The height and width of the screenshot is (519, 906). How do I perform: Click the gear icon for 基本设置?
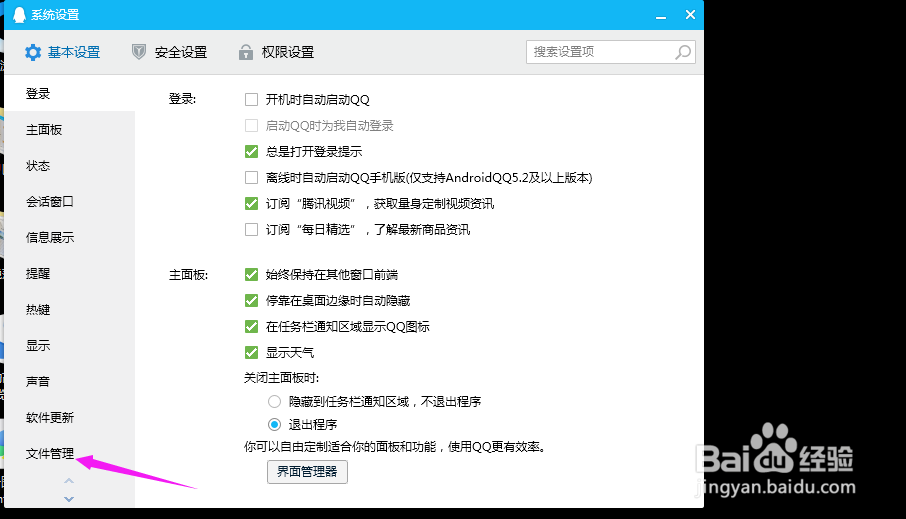pyautogui.click(x=33, y=53)
